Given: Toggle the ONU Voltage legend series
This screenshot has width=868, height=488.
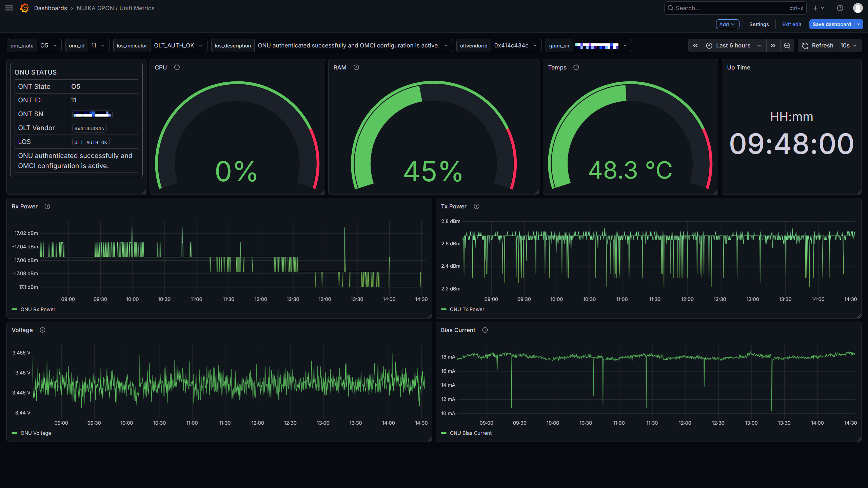Looking at the screenshot, I should click(36, 433).
